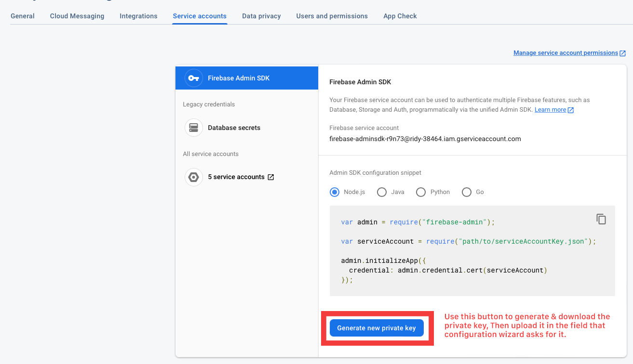This screenshot has height=364, width=633.
Task: Choose the Python snippet option
Action: point(421,192)
